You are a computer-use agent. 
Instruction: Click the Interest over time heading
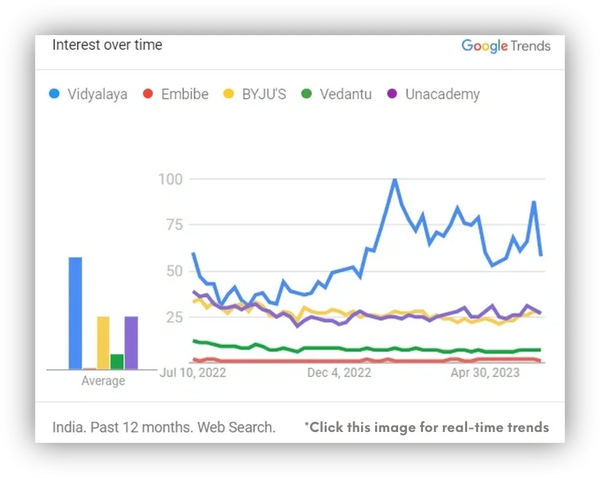click(x=107, y=45)
